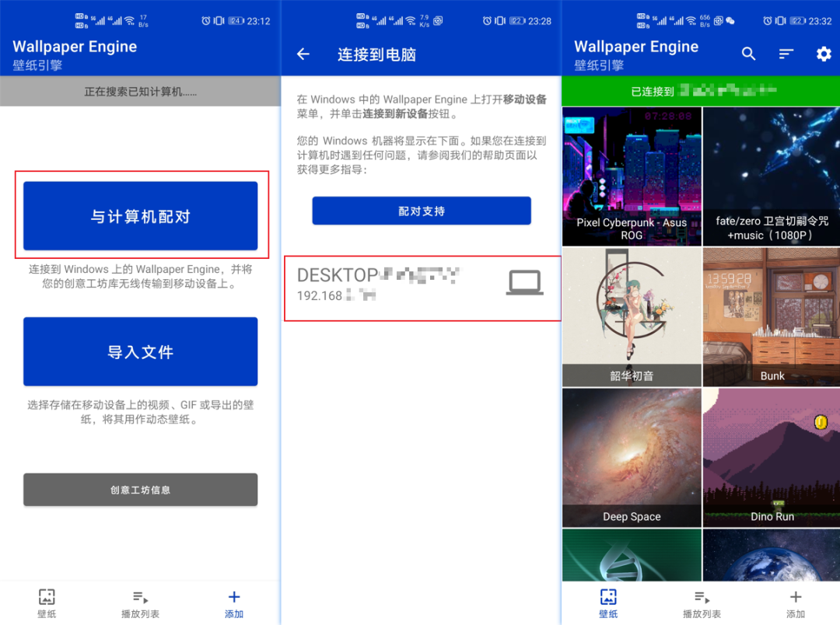840x625 pixels.
Task: Tap the 23:12 clock in status bar
Action: point(259,22)
